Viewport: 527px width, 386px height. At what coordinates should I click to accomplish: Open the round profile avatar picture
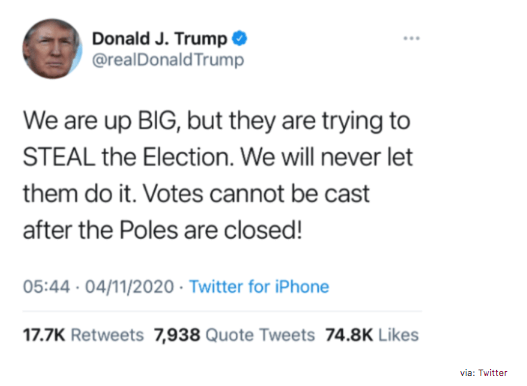pos(52,49)
